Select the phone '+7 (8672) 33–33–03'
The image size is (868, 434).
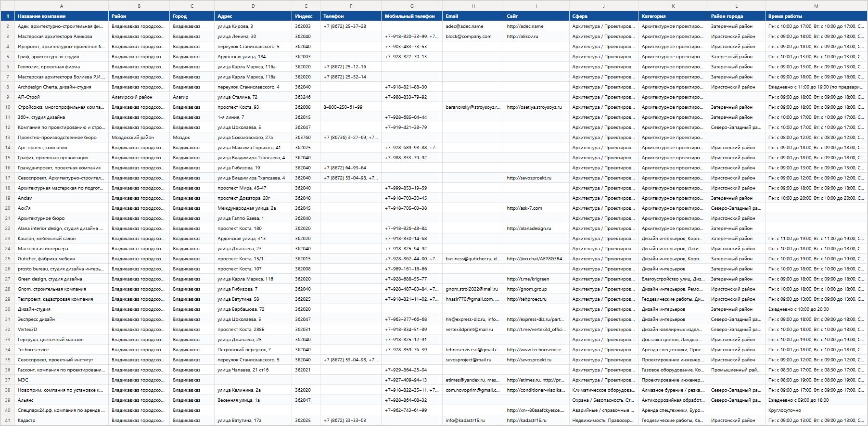coord(351,421)
